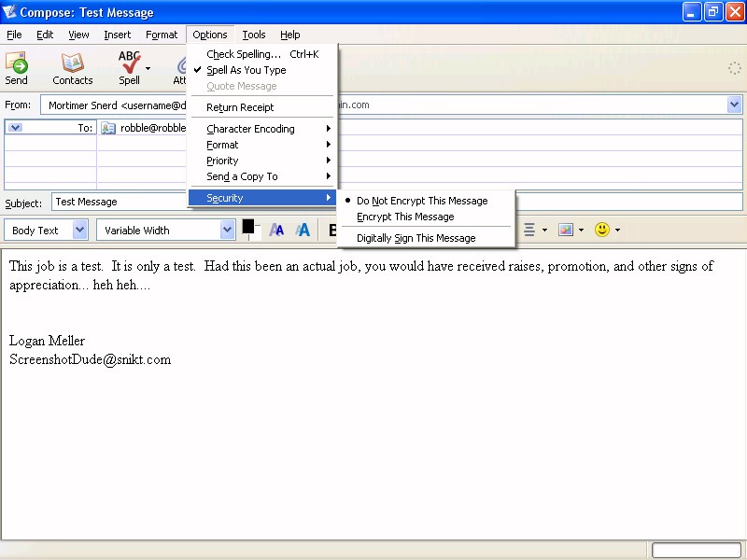The height and width of the screenshot is (560, 747).
Task: Open the To recipient type dropdown
Action: (x=15, y=128)
